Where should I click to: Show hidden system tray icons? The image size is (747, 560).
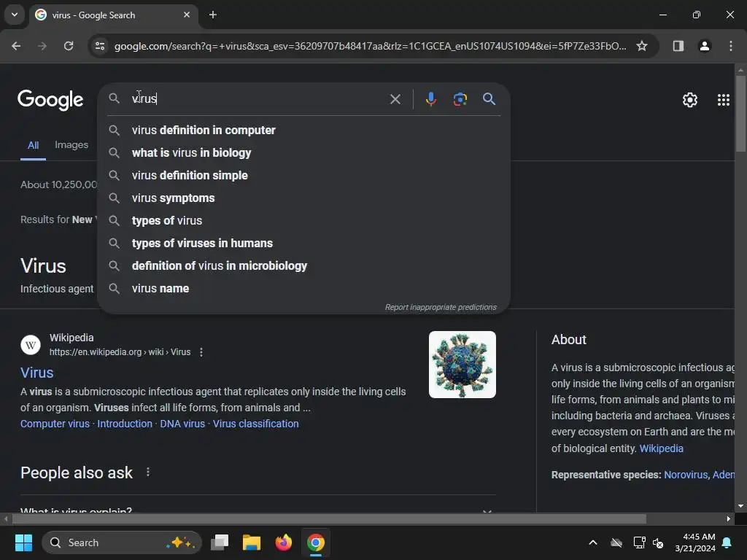point(593,542)
